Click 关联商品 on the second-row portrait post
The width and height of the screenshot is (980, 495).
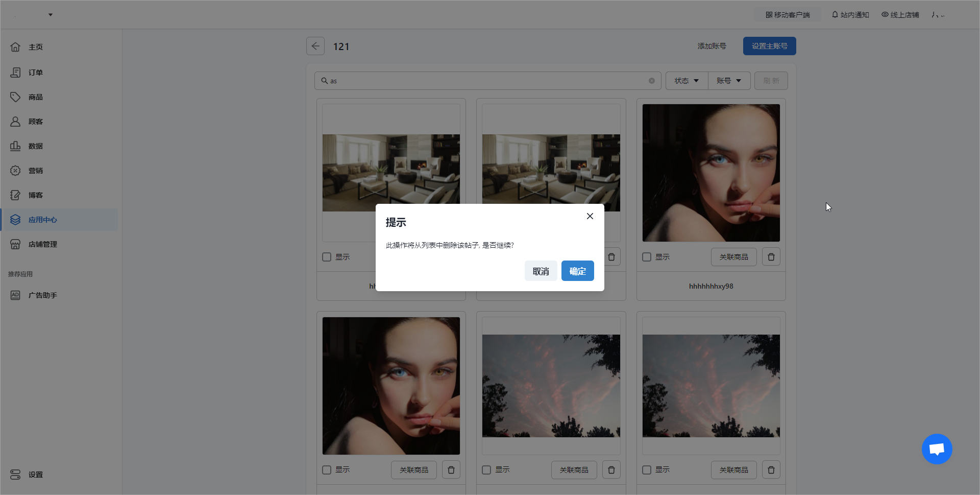414,470
